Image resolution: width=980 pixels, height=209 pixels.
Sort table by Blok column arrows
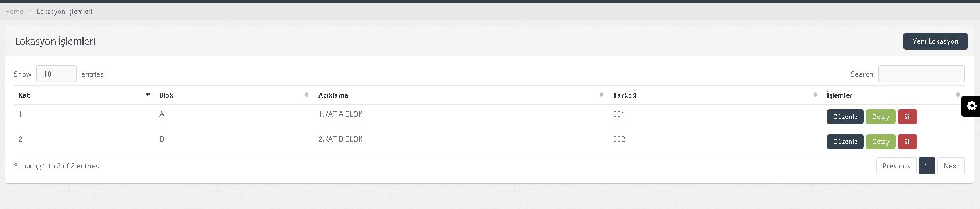click(307, 95)
